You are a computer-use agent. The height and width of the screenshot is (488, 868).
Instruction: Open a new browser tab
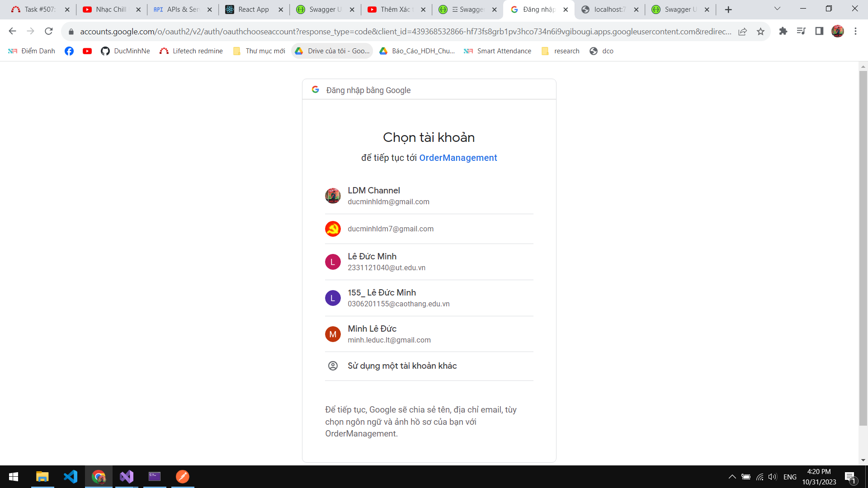tap(728, 9)
